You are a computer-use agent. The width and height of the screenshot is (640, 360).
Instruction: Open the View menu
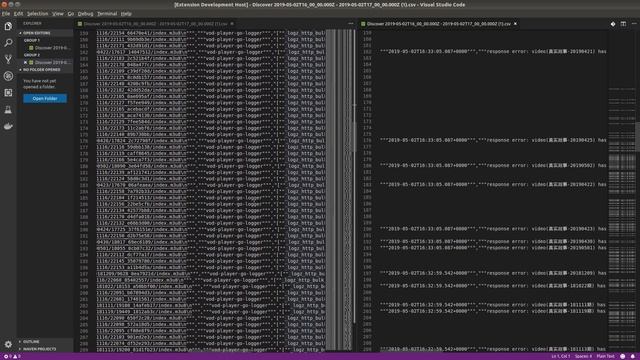(58, 13)
